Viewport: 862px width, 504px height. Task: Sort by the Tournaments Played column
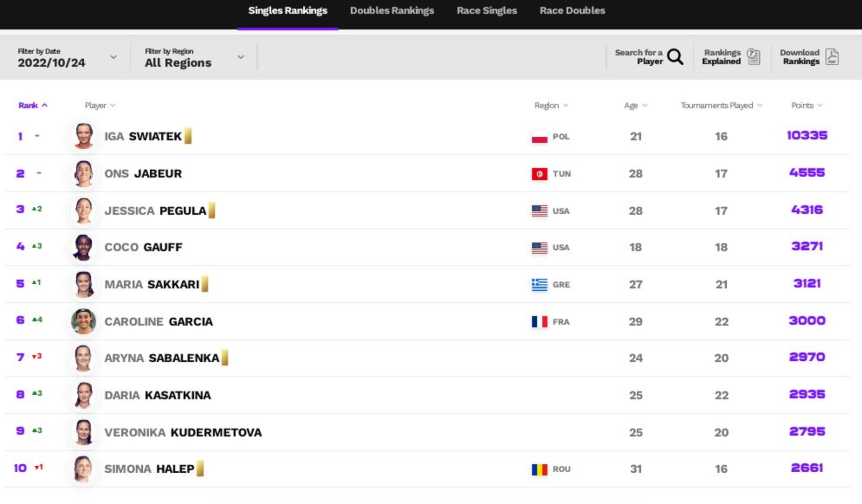[721, 106]
